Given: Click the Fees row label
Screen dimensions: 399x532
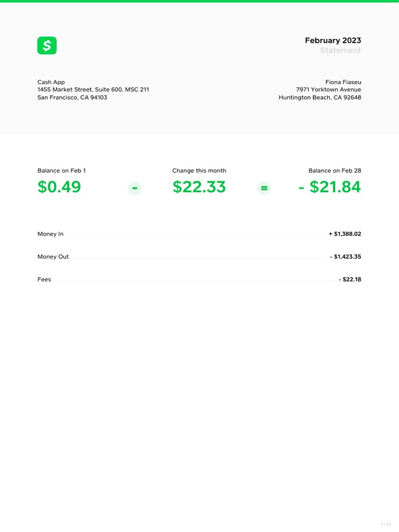Looking at the screenshot, I should click(44, 280).
